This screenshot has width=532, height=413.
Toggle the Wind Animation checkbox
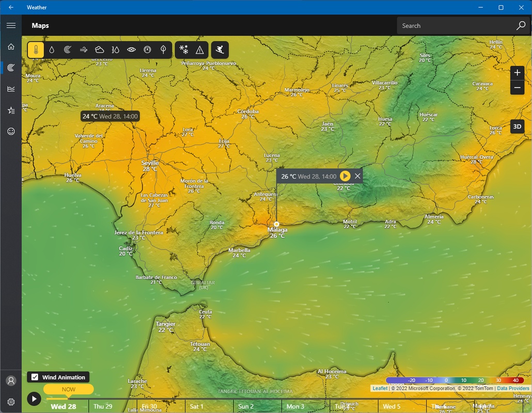click(x=35, y=377)
